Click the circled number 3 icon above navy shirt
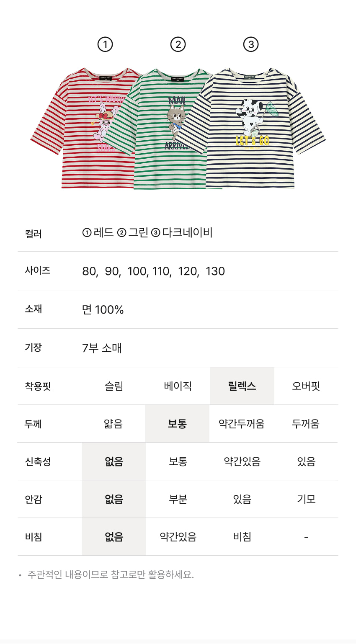This screenshot has height=644, width=356. [x=251, y=44]
